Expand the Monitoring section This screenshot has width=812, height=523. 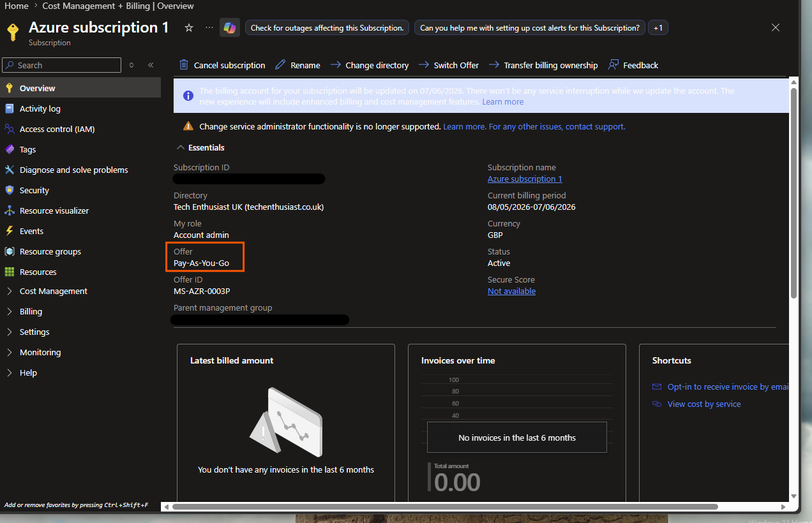pyautogui.click(x=9, y=352)
